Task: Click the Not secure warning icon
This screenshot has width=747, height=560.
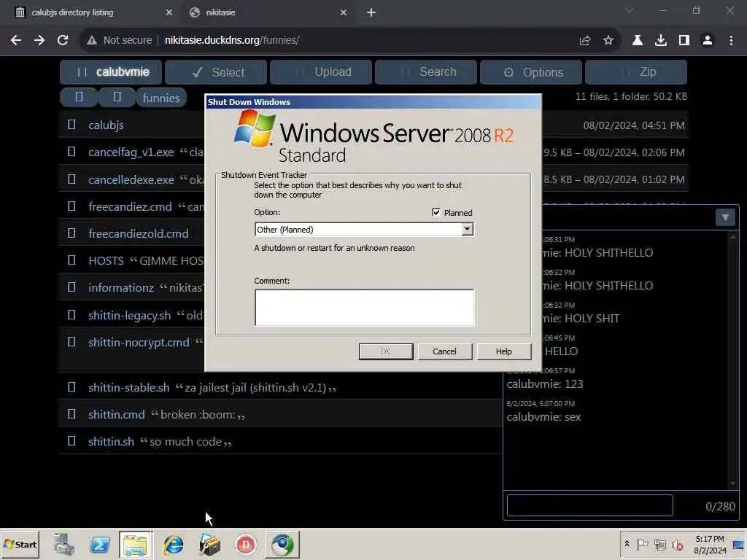Action: pos(92,41)
